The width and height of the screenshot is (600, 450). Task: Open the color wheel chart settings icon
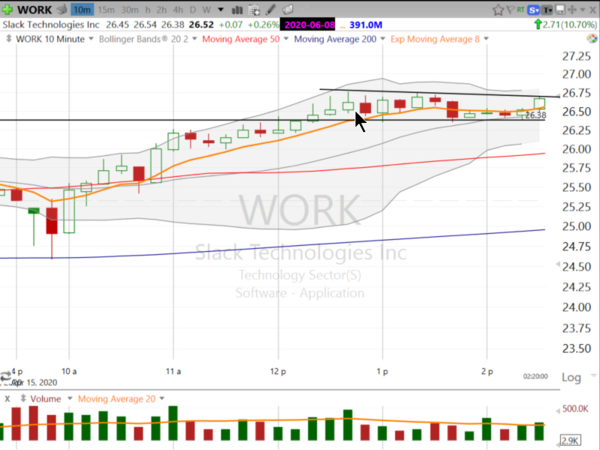pyautogui.click(x=592, y=39)
